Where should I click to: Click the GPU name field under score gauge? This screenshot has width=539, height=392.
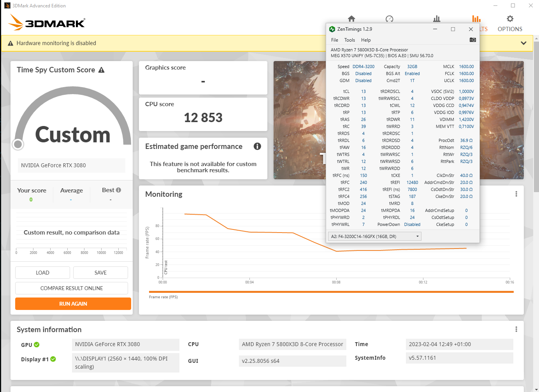[72, 165]
